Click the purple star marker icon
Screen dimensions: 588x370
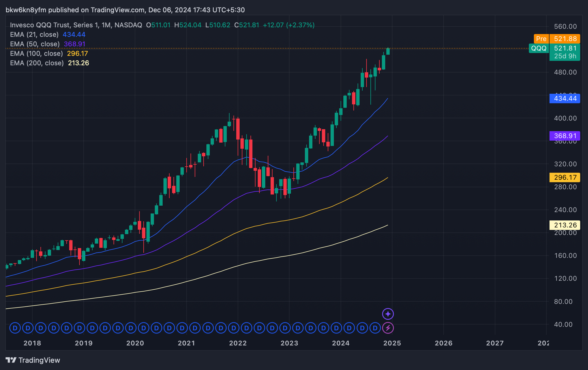pyautogui.click(x=388, y=314)
